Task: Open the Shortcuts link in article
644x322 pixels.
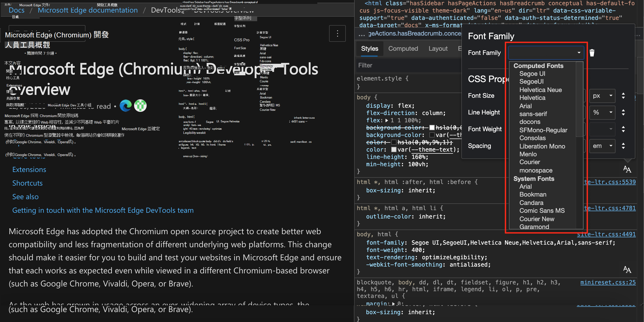Action: pos(27,183)
